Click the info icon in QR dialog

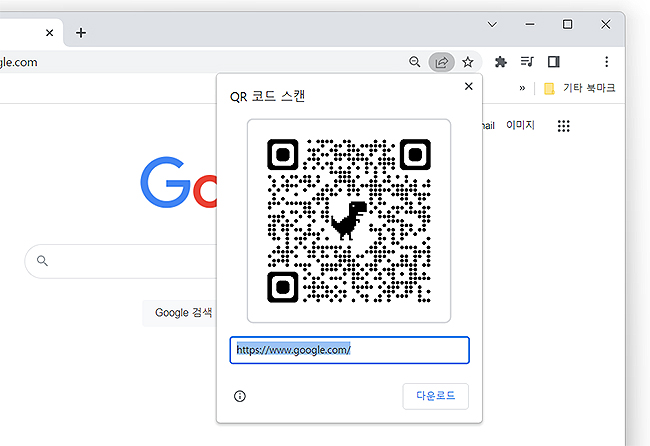point(240,396)
